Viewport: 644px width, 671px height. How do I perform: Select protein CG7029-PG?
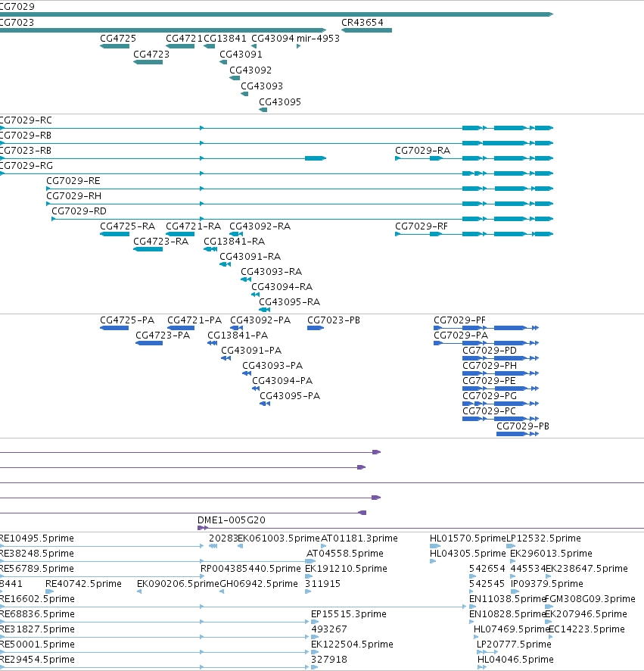(501, 404)
